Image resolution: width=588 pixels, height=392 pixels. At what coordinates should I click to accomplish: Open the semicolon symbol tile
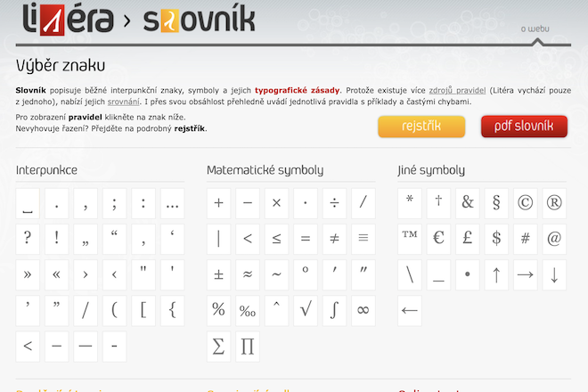tap(115, 203)
